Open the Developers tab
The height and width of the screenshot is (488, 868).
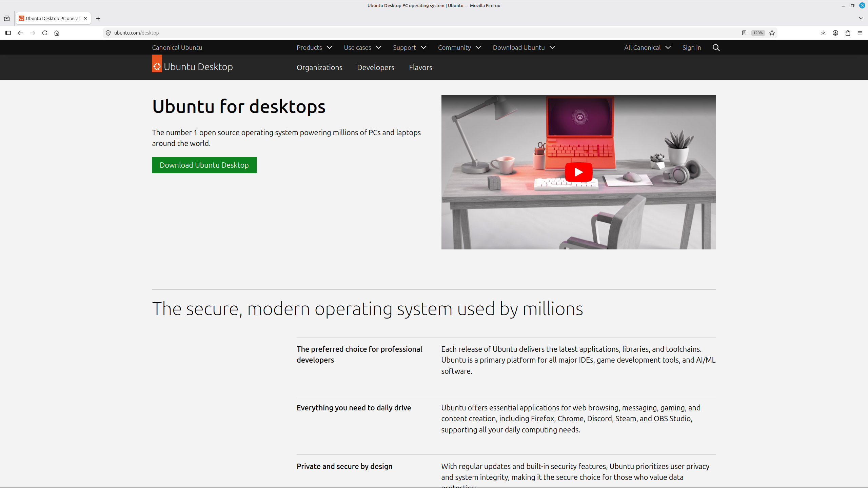[376, 67]
